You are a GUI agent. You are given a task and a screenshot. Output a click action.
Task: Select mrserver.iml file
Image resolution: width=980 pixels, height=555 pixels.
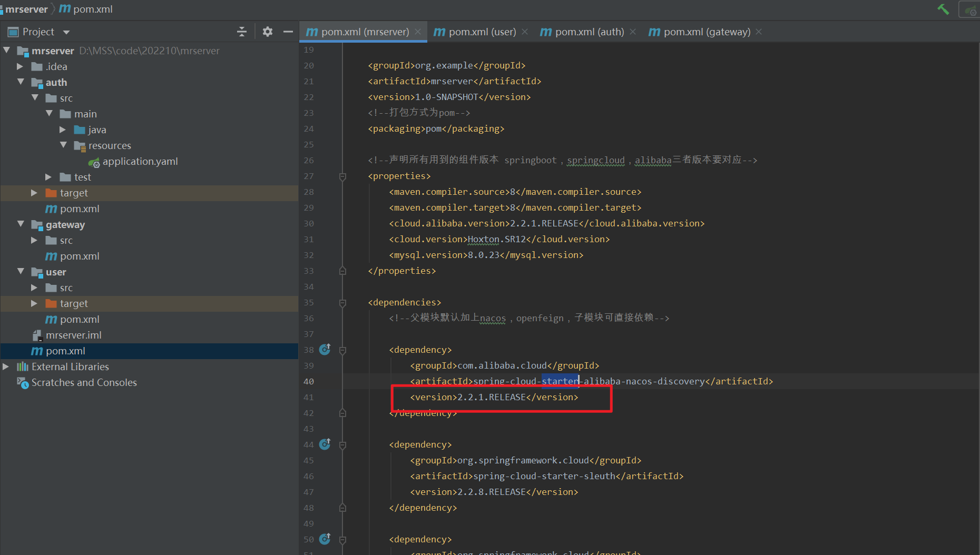click(x=149, y=335)
